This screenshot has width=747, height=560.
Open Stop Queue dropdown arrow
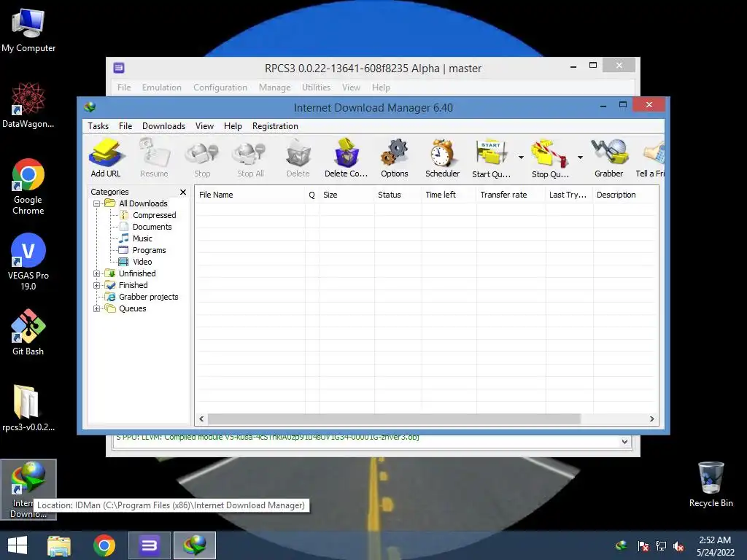pos(580,157)
